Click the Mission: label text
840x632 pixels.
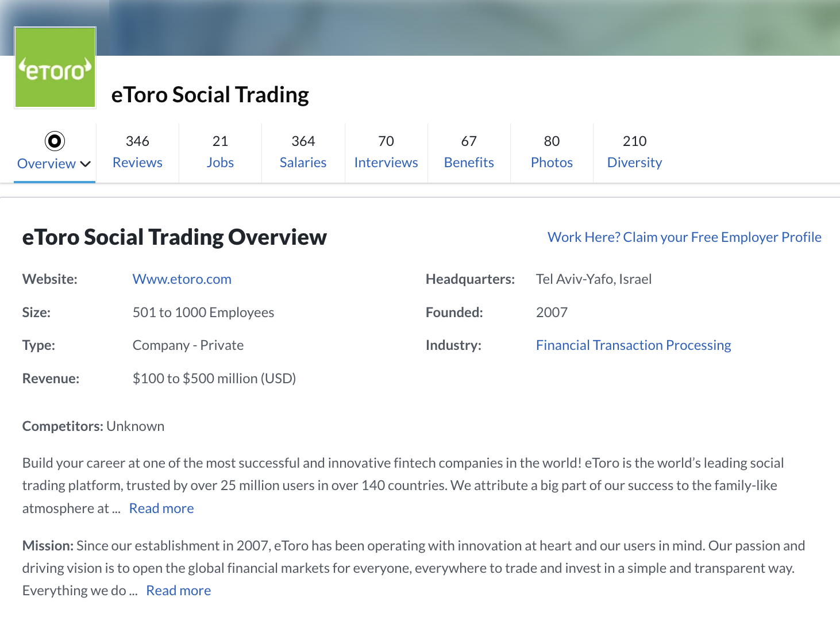48,546
